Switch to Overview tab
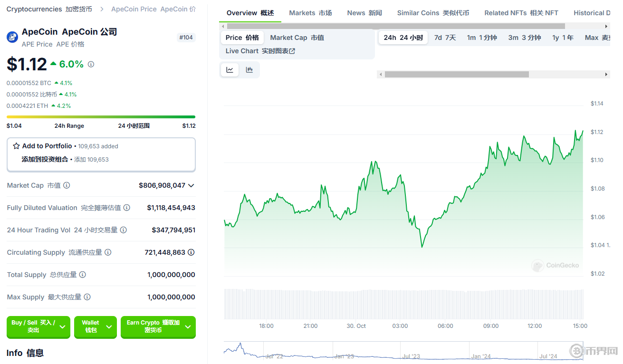This screenshot has height=364, width=623. pyautogui.click(x=250, y=13)
